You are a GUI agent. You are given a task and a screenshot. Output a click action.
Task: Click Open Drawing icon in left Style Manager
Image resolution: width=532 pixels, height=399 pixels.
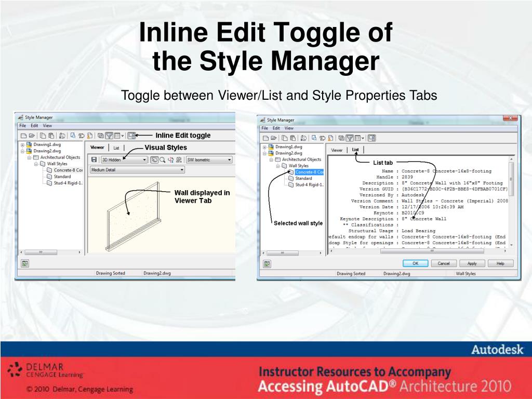[x=32, y=136]
